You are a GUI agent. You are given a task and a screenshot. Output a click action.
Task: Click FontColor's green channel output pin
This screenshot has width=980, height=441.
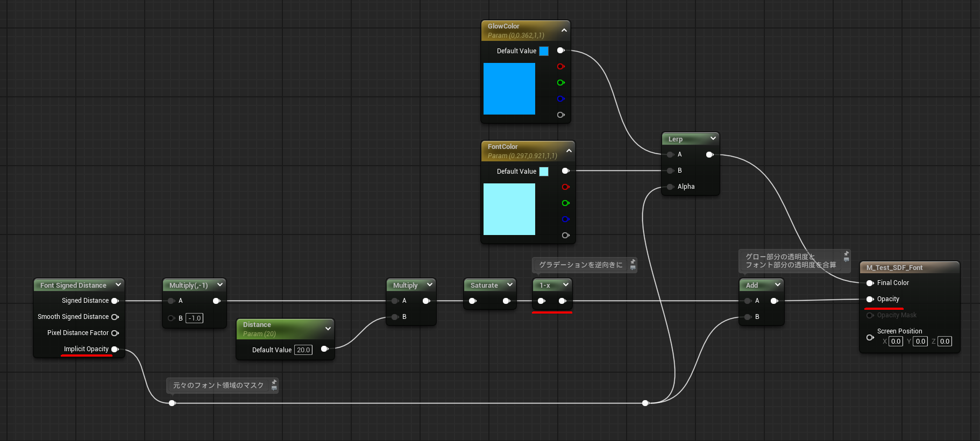pyautogui.click(x=565, y=203)
